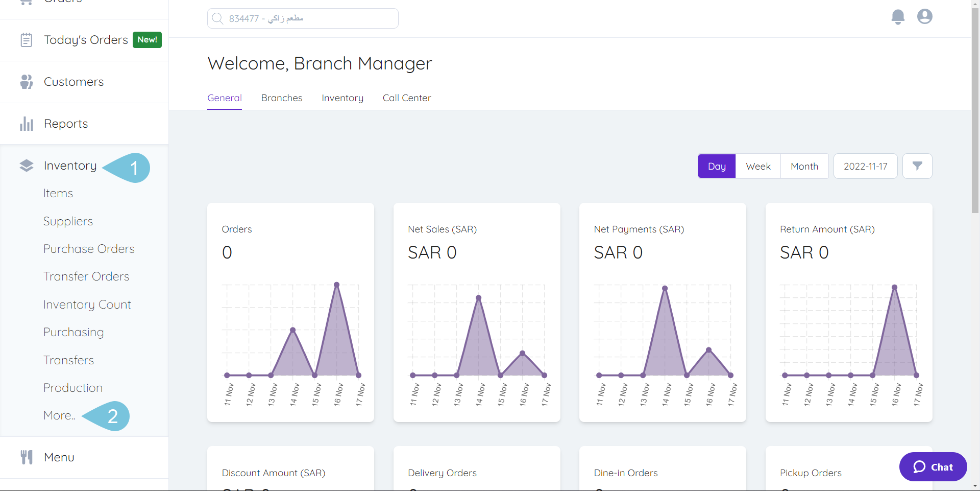Screen dimensions: 980x491
Task: Click the Today's Orders clipboard icon
Action: [x=26, y=39]
